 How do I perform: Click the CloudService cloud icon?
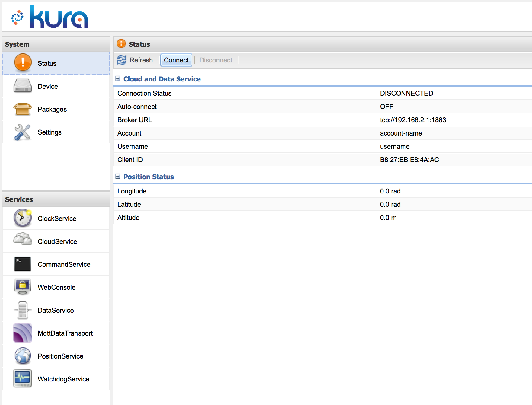(23, 240)
